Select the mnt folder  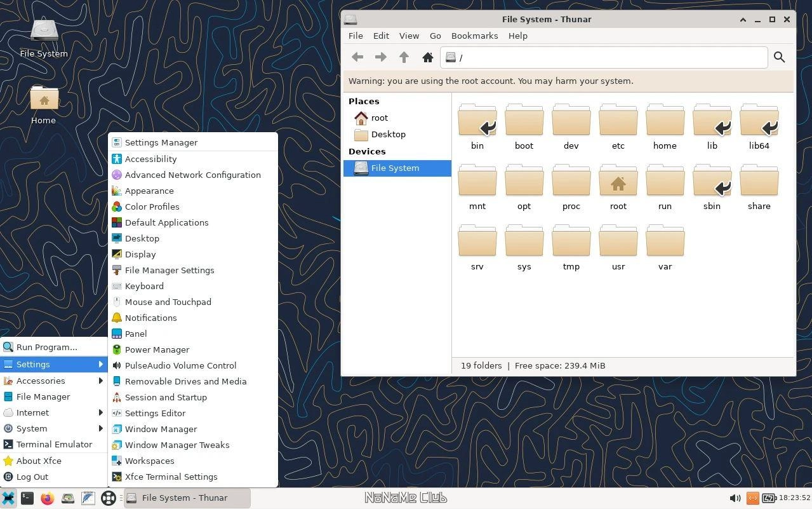tap(477, 187)
